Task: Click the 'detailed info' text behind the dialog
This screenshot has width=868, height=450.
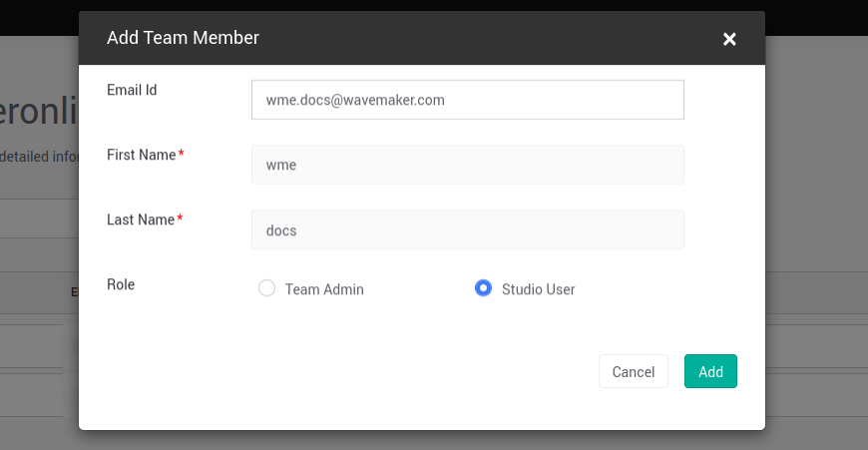Action: [38, 156]
